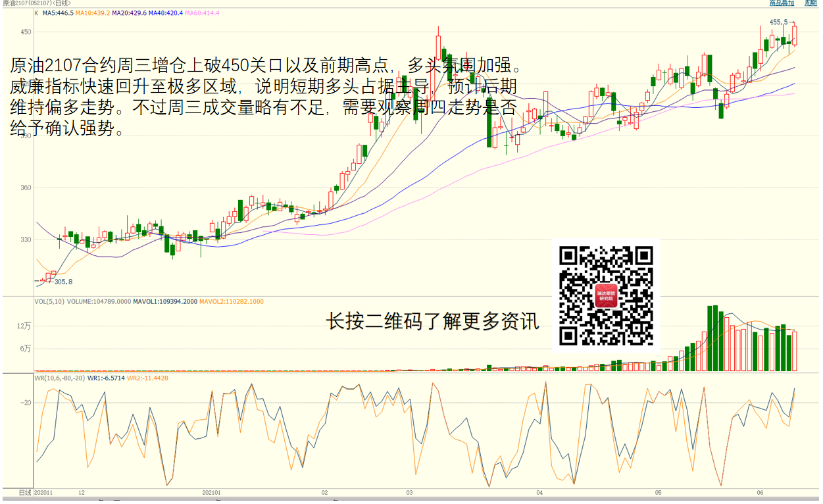Screen dimensions: 823x504
Task: Click the 周期 link at top right
Action: point(811,3)
